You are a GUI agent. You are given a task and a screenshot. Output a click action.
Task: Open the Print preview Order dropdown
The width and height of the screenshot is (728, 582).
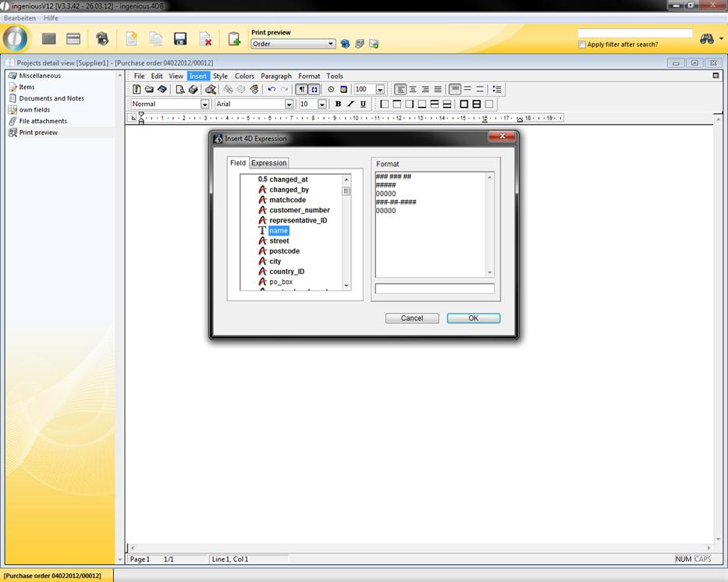[332, 44]
